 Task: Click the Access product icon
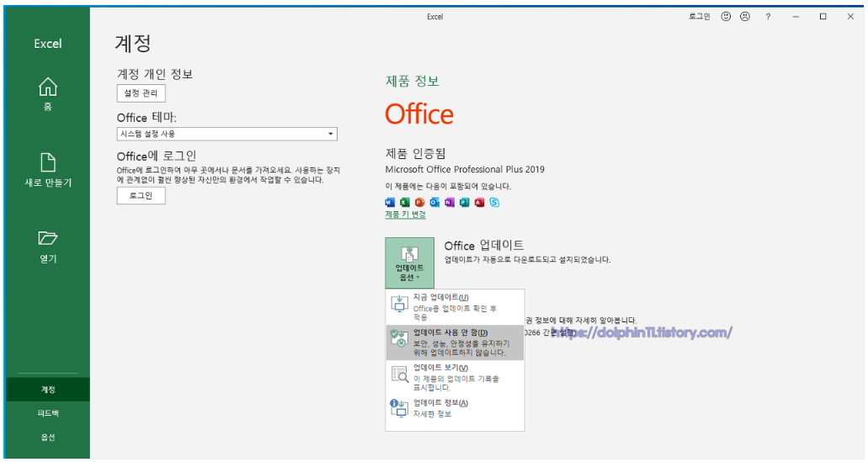479,203
